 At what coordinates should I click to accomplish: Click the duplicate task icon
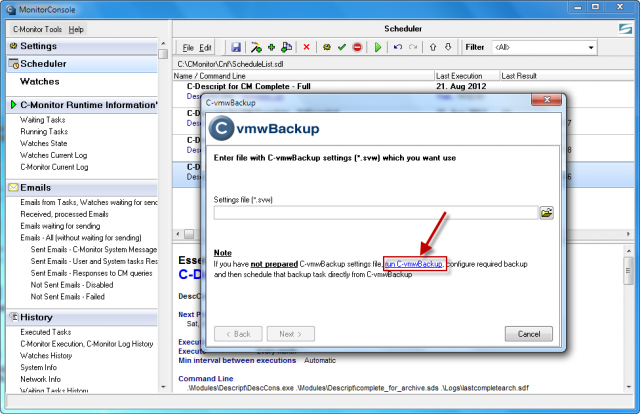click(x=287, y=47)
